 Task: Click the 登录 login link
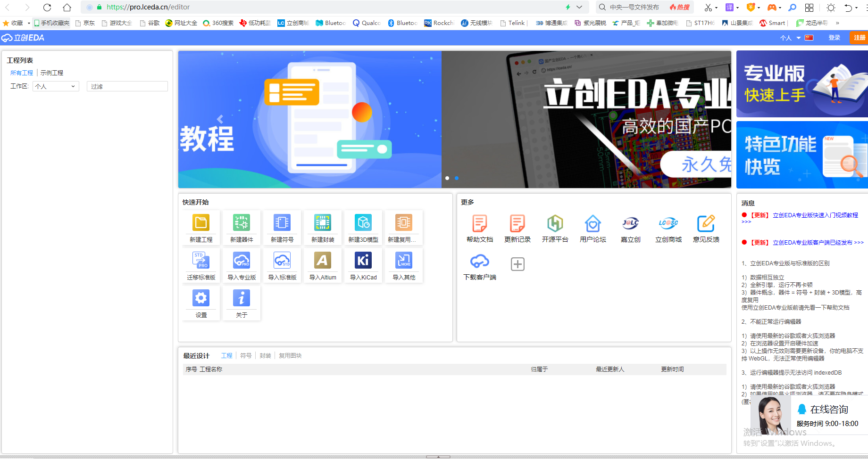[x=834, y=38]
